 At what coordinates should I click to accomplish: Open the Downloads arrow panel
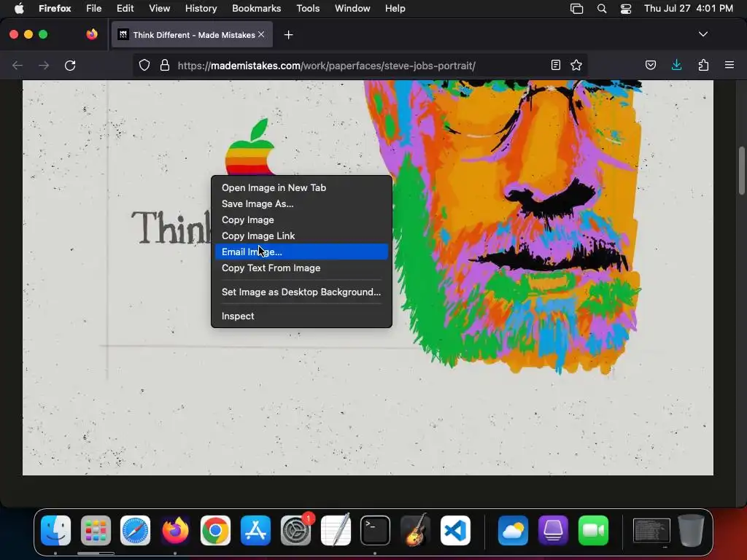676,65
